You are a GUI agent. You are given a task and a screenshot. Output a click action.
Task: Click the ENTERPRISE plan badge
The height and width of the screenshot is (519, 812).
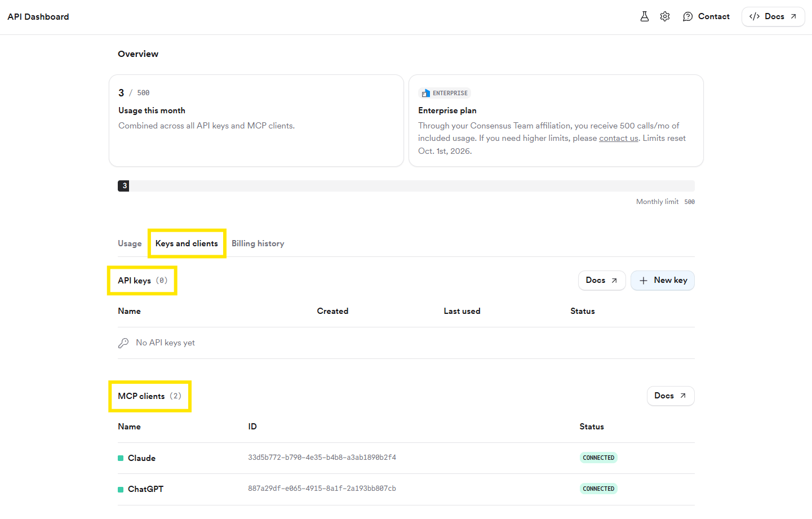[445, 94]
